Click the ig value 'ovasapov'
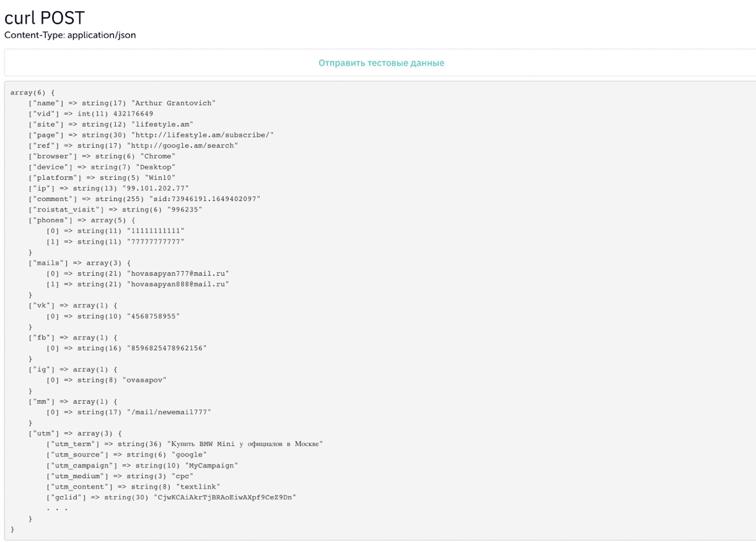The width and height of the screenshot is (756, 542). [144, 380]
